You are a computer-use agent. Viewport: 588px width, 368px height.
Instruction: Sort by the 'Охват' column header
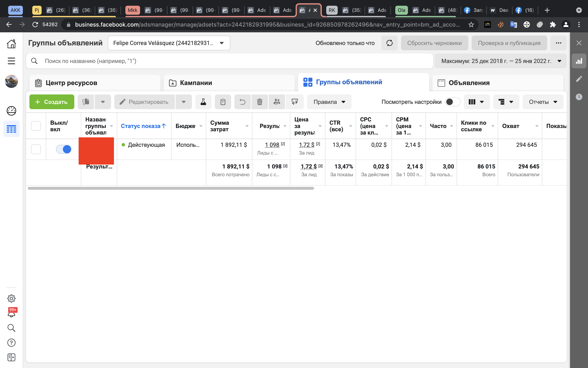[x=511, y=126]
